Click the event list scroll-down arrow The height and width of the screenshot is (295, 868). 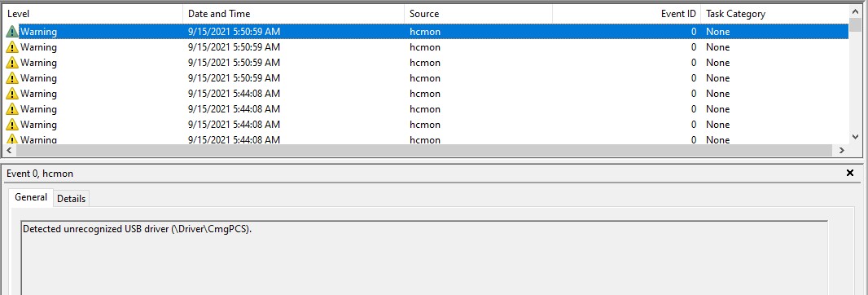coord(855,136)
